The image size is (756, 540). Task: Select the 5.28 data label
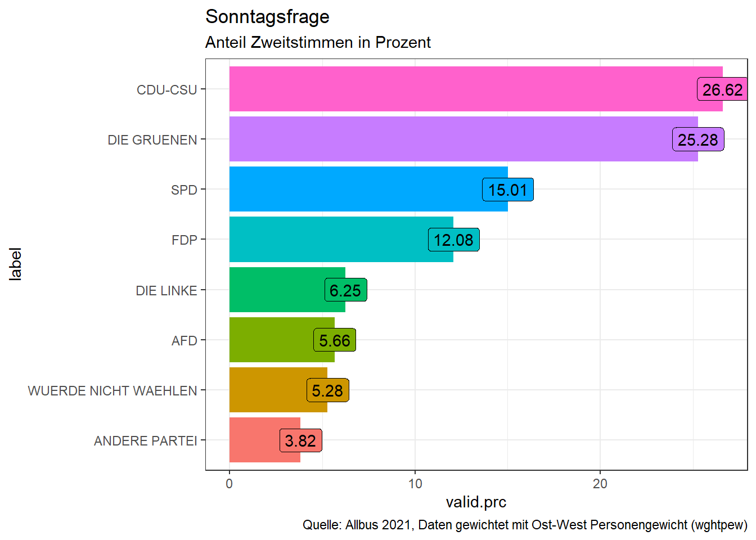pos(327,390)
